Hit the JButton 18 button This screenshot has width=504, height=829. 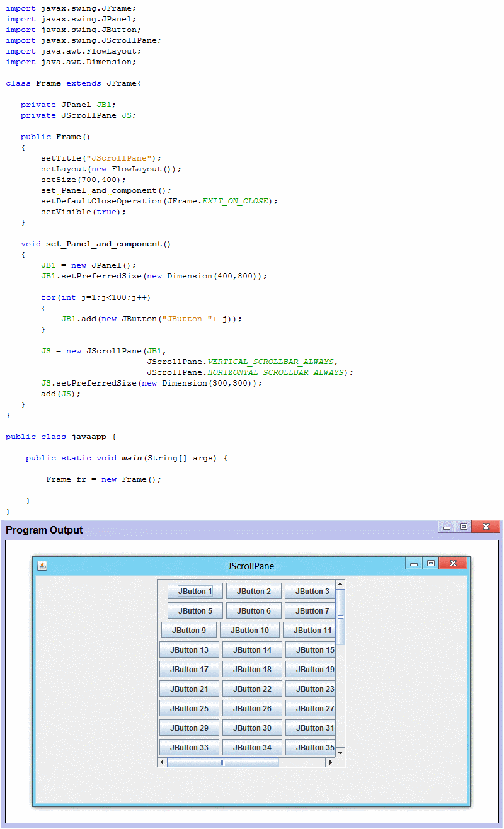tap(252, 670)
